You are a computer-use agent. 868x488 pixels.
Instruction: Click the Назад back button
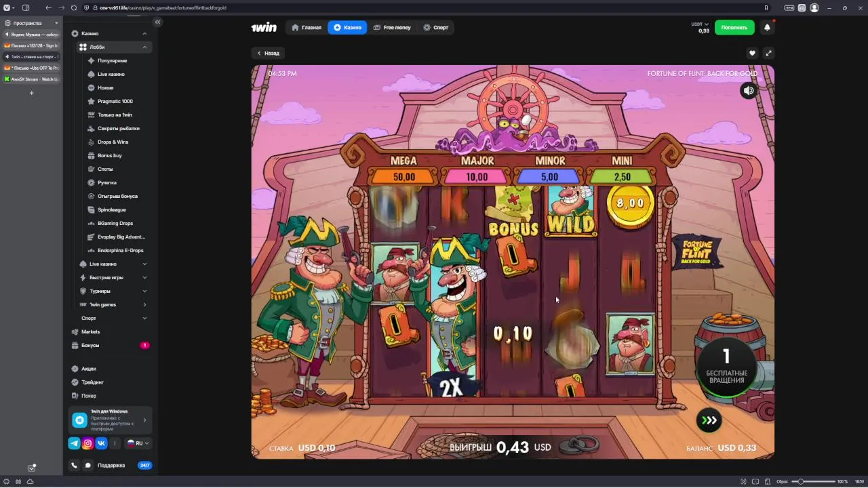[268, 53]
